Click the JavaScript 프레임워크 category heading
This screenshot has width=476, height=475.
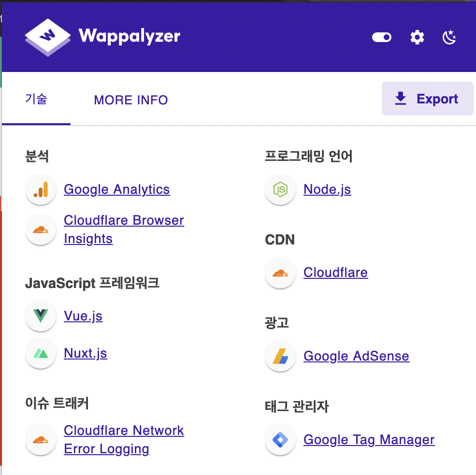[x=92, y=283]
